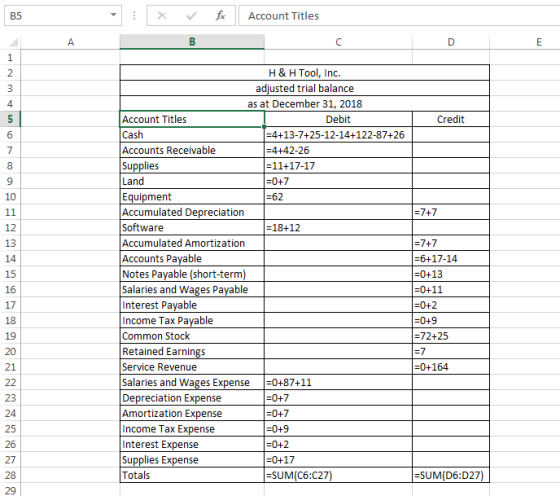
Task: Click the formula =0+13
Action: coord(451,274)
